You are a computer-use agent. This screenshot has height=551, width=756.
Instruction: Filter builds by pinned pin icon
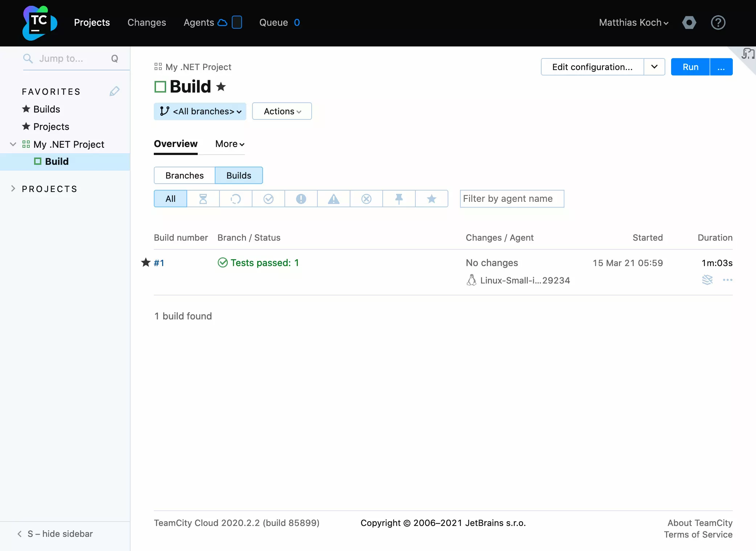pyautogui.click(x=399, y=199)
